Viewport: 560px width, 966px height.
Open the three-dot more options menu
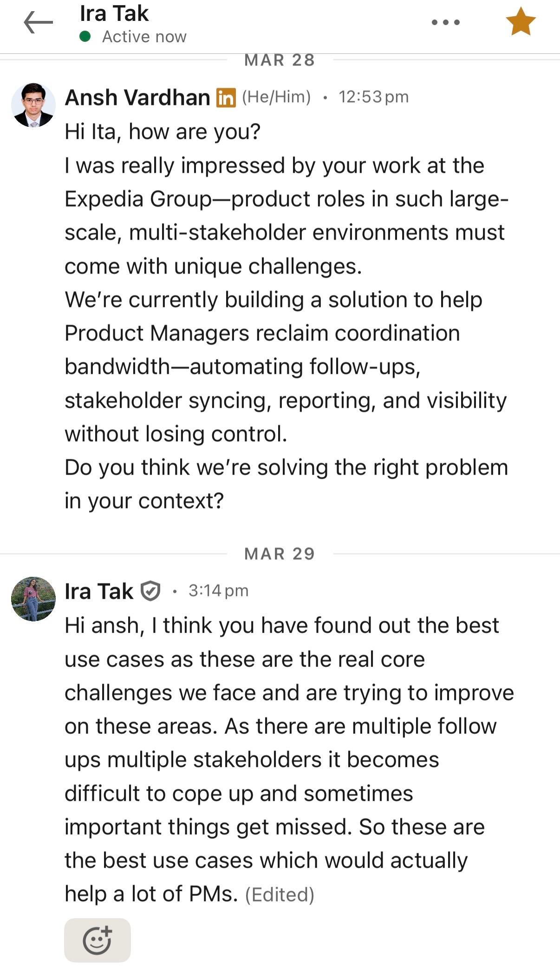point(445,22)
